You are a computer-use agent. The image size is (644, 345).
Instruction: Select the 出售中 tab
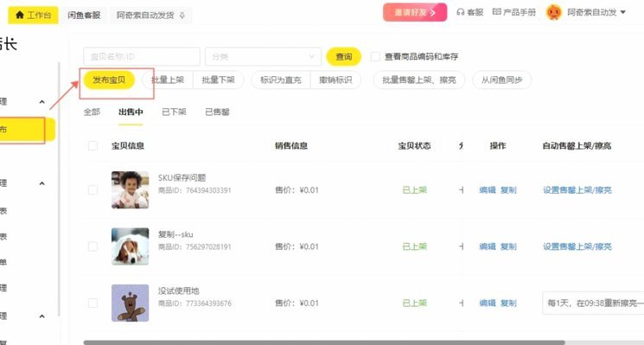[131, 112]
